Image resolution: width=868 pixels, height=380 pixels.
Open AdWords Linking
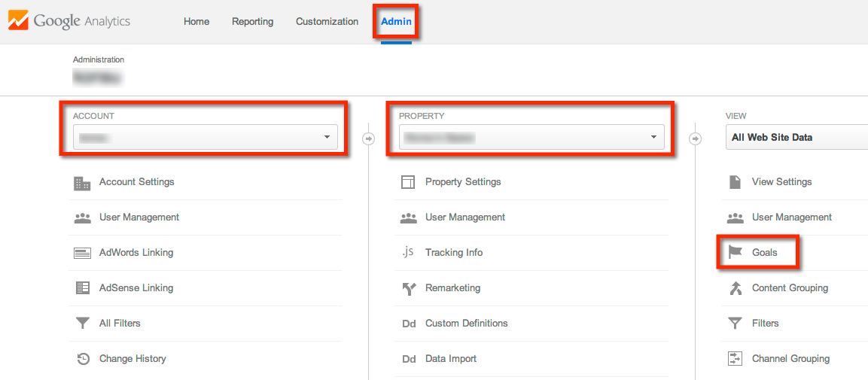pyautogui.click(x=136, y=252)
